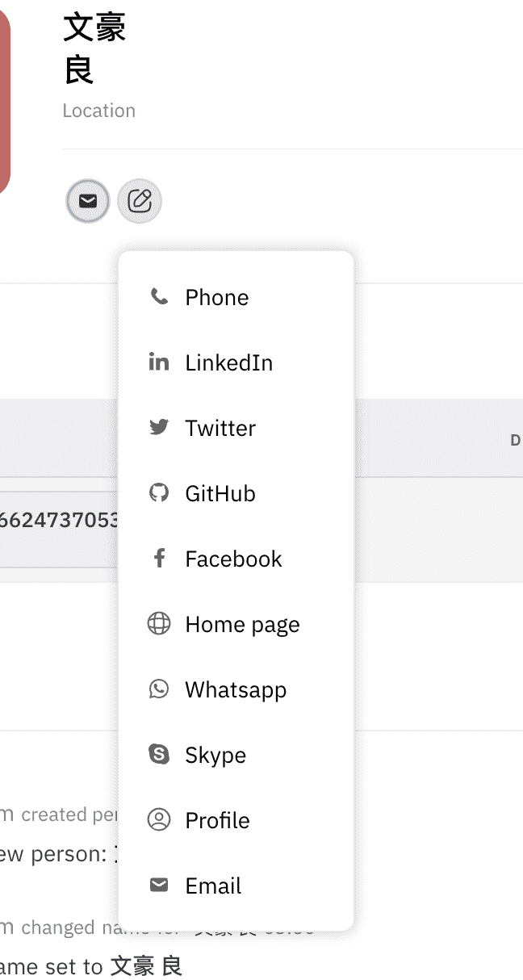Viewport: 523px width, 980px height.
Task: Select Phone from the contact menu
Action: (x=217, y=297)
